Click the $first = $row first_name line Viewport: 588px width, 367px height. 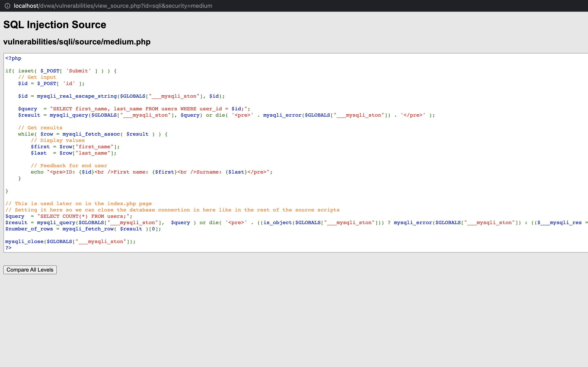75,147
